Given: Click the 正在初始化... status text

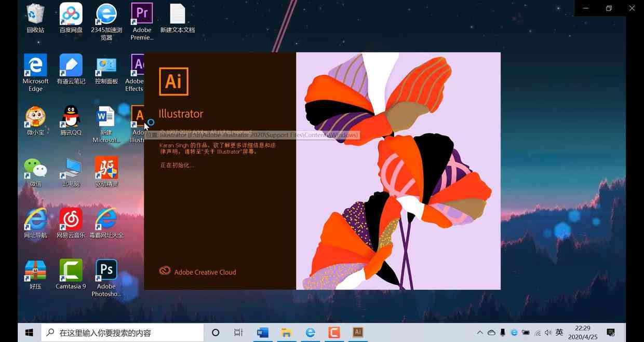Looking at the screenshot, I should tap(177, 165).
